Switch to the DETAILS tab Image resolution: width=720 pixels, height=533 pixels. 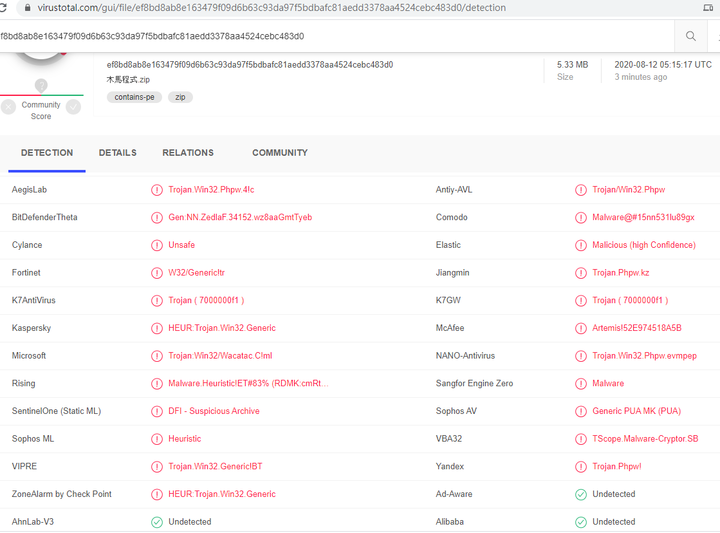pos(118,153)
